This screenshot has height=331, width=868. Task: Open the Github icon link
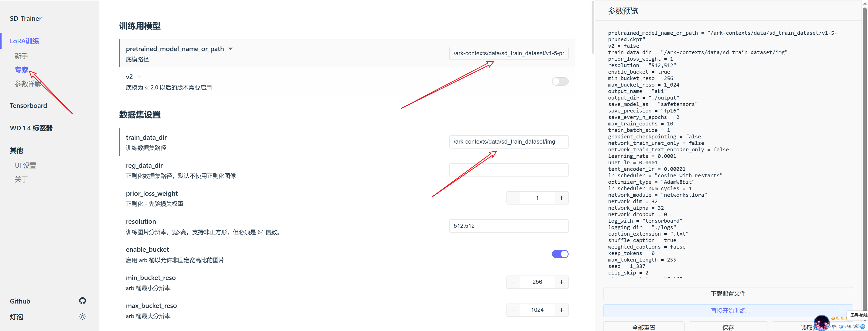(83, 301)
